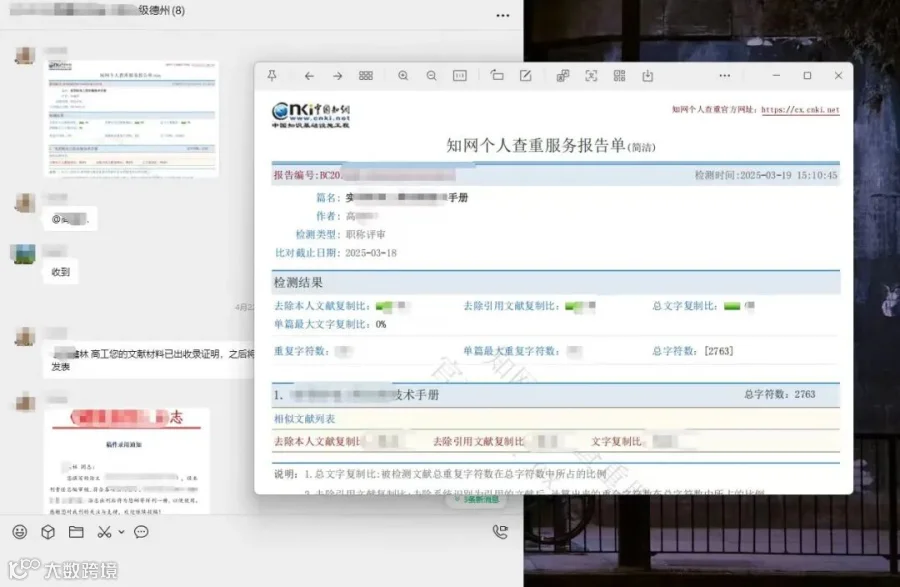Open the edit/annotate image tool
900x587 pixels.
[x=525, y=76]
